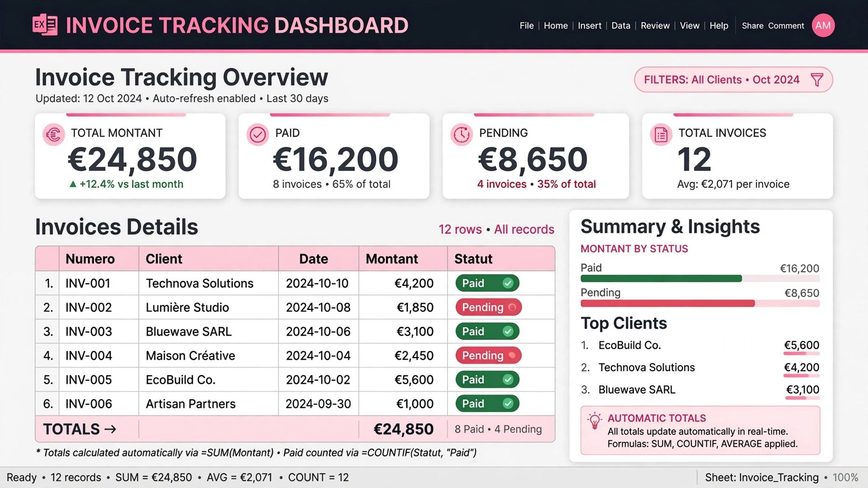868x488 pixels.
Task: Open the Data menu
Action: point(621,25)
